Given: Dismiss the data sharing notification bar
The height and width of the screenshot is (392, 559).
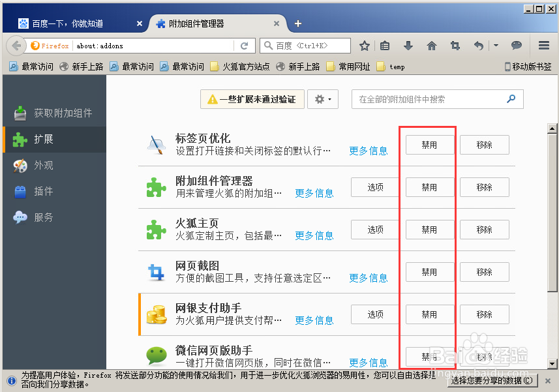Looking at the screenshot, I should tap(548, 381).
